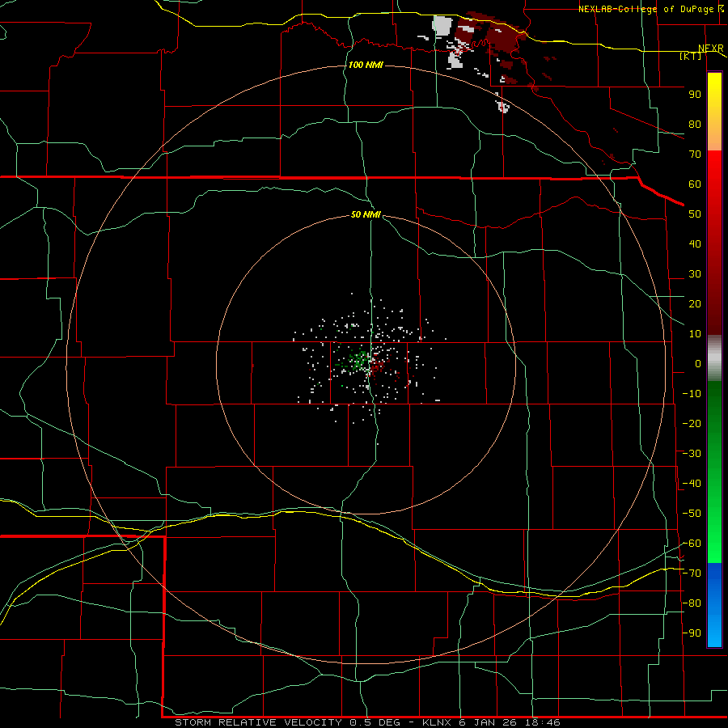
Task: Click the "STORM RELATIVE VELOCITY" product title
Action: pyautogui.click(x=258, y=722)
